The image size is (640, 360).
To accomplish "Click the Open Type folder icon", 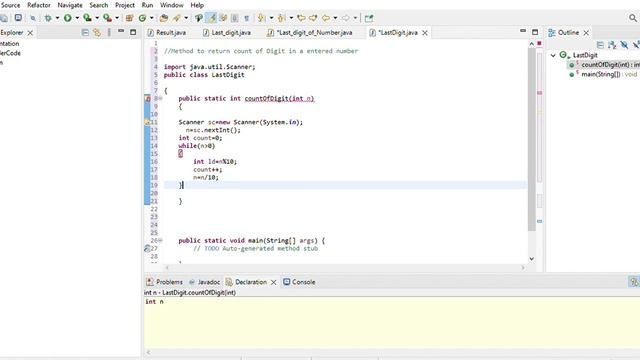I will tap(164, 18).
